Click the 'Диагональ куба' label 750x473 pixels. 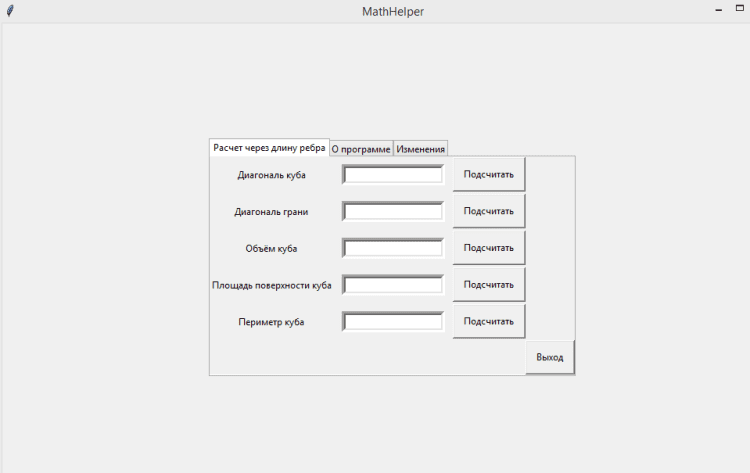(x=271, y=175)
